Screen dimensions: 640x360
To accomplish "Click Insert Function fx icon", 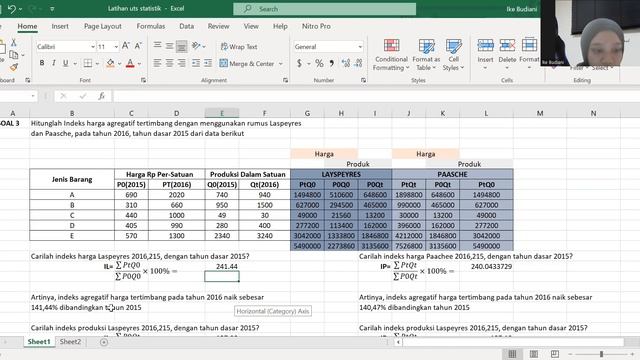I will [x=101, y=96].
